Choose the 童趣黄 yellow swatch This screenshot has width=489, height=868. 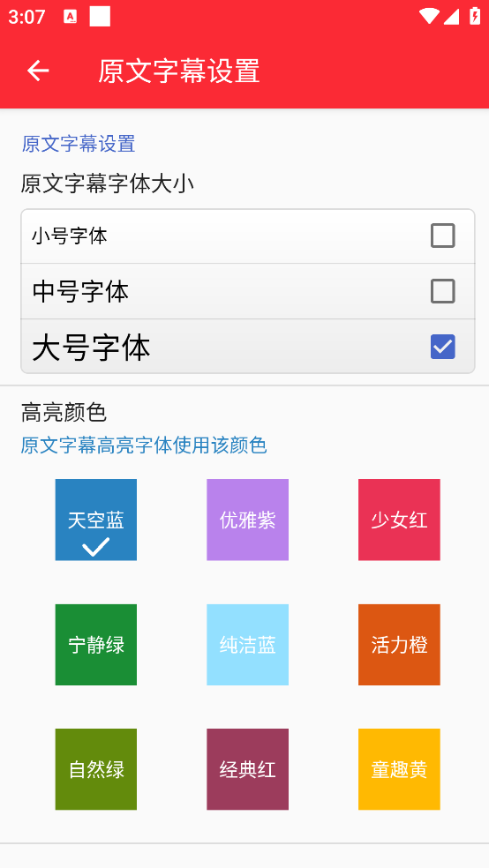click(399, 769)
